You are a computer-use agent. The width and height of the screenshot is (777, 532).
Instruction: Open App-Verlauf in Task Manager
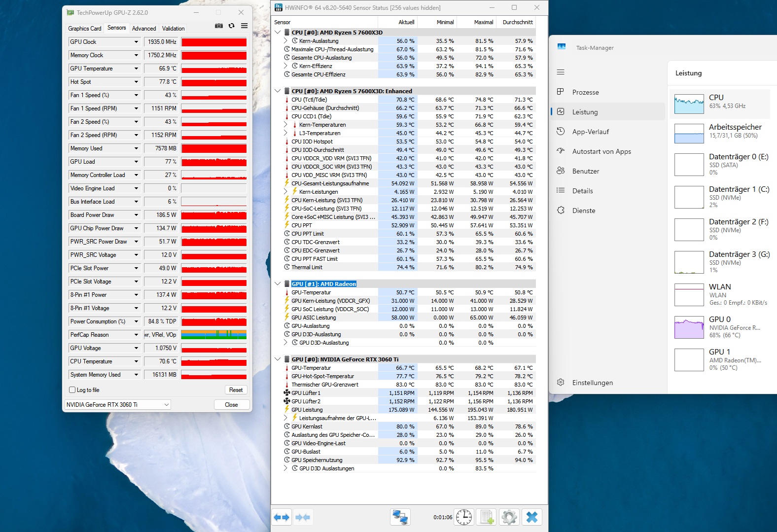pos(608,132)
